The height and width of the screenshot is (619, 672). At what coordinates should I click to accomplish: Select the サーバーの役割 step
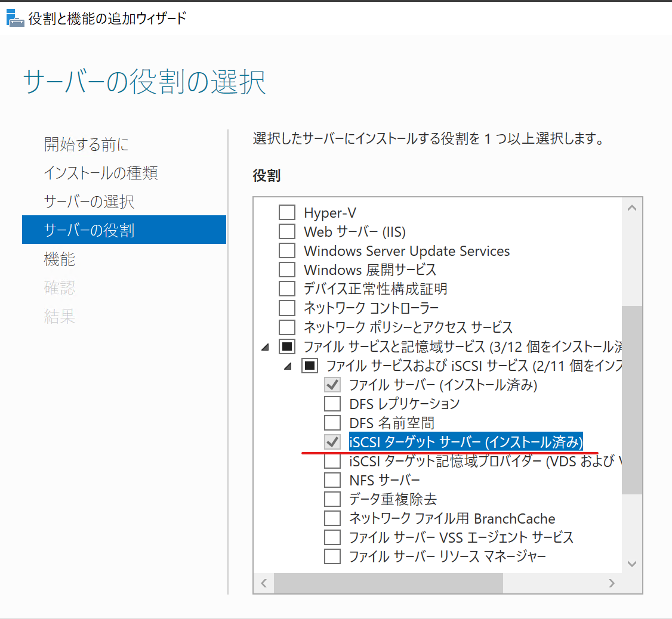(x=124, y=230)
